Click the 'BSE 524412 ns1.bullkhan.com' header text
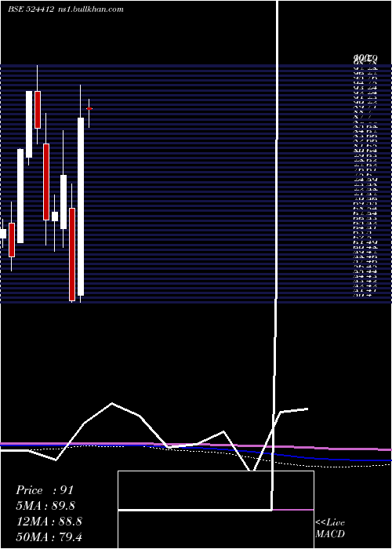392x549 pixels. (x=66, y=9)
